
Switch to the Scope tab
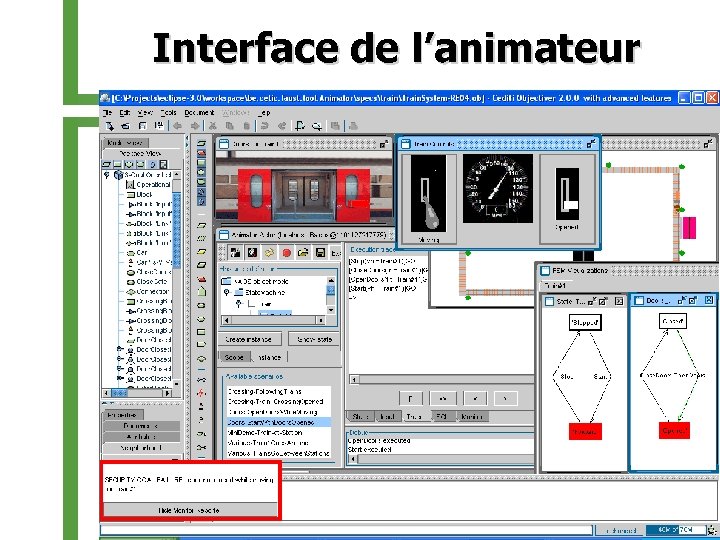tap(235, 357)
